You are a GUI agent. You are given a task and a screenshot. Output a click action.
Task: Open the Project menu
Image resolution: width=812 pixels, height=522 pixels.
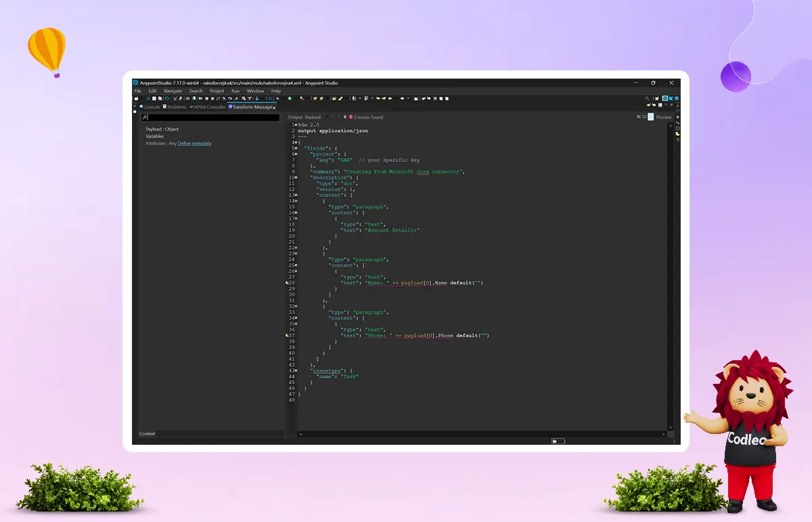tap(217, 91)
